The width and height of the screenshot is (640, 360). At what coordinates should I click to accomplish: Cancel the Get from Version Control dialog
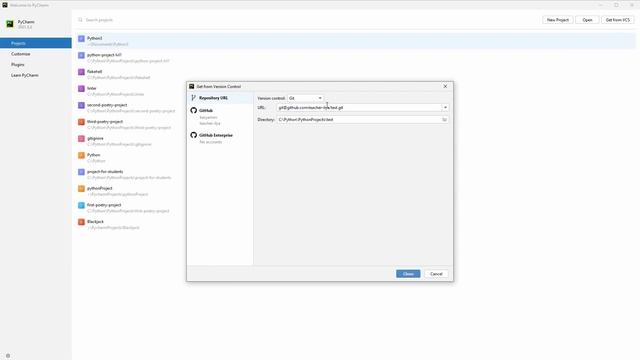[x=436, y=274]
